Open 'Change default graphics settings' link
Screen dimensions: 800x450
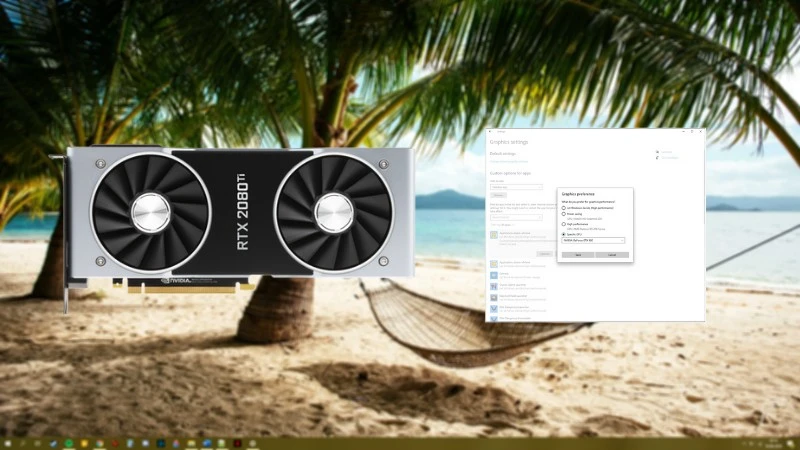pyautogui.click(x=509, y=161)
